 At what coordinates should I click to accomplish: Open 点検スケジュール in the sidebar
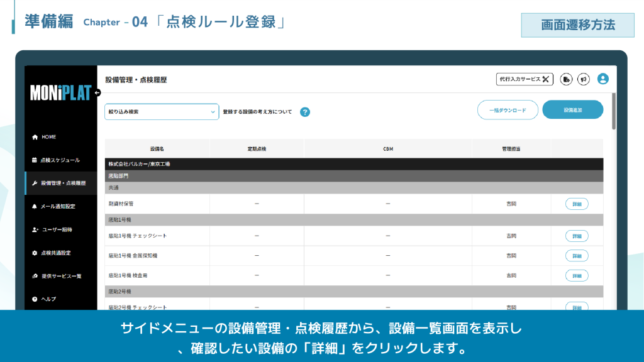pos(60,160)
